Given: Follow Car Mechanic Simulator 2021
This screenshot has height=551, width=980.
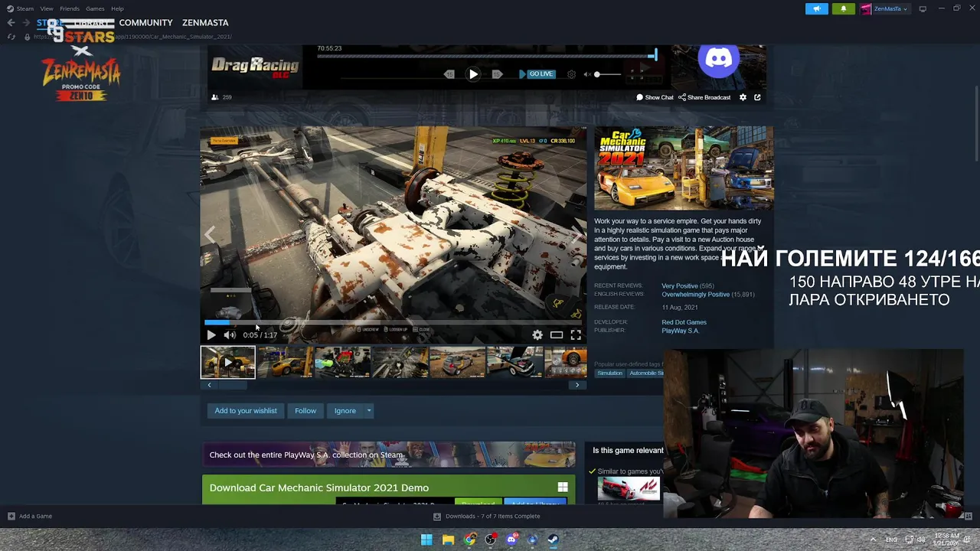Looking at the screenshot, I should [305, 411].
